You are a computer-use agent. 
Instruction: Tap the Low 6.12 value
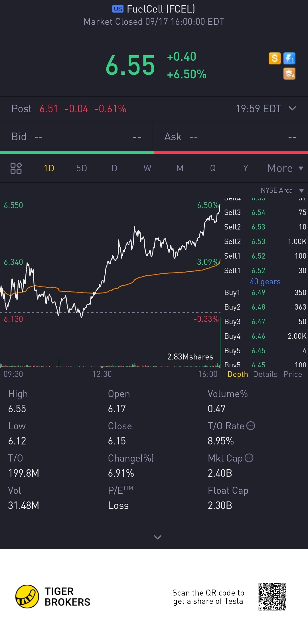click(x=17, y=441)
